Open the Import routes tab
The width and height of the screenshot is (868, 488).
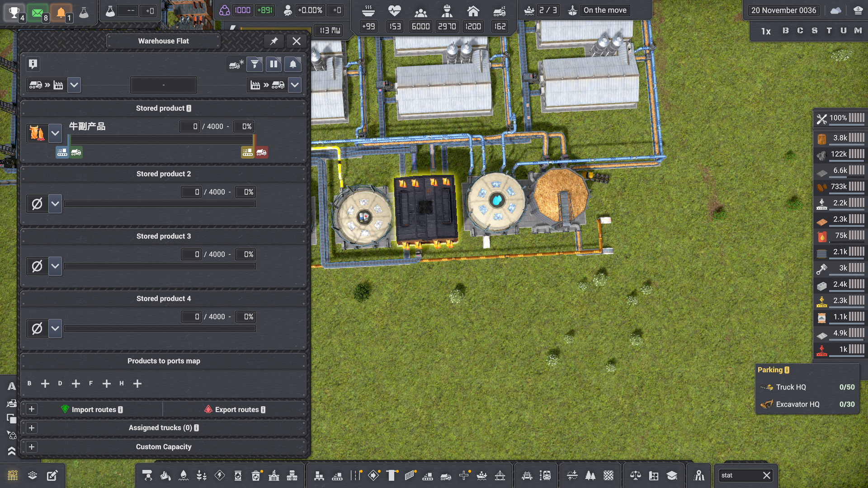[92, 409]
